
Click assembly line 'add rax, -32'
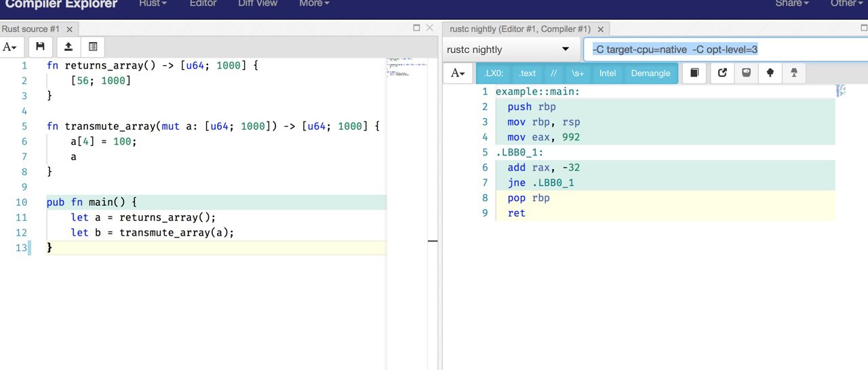click(544, 167)
